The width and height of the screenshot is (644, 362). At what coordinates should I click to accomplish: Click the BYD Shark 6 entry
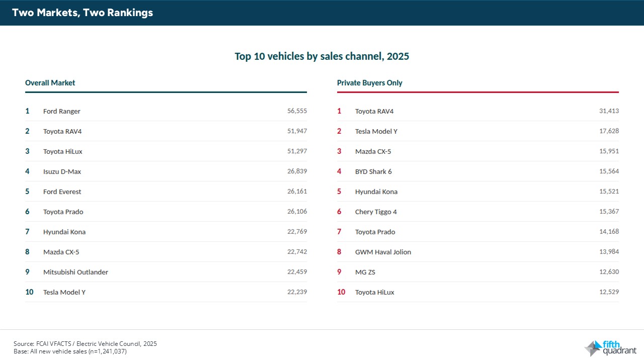pyautogui.click(x=374, y=171)
